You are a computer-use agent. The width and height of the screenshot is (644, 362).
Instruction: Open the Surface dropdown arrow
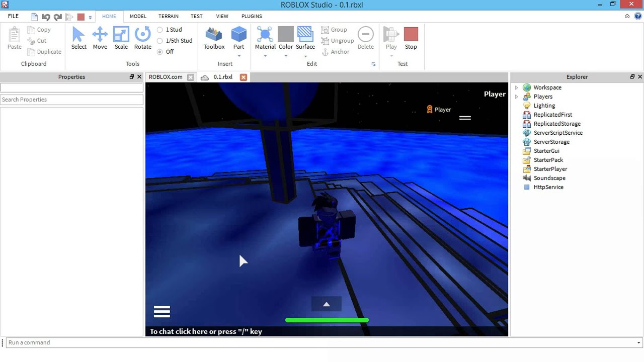[x=305, y=56]
